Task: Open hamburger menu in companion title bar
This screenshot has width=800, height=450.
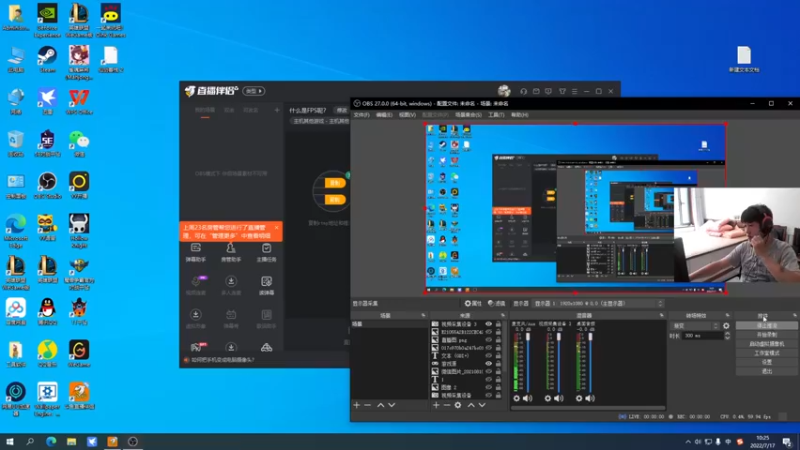Action: [x=574, y=91]
